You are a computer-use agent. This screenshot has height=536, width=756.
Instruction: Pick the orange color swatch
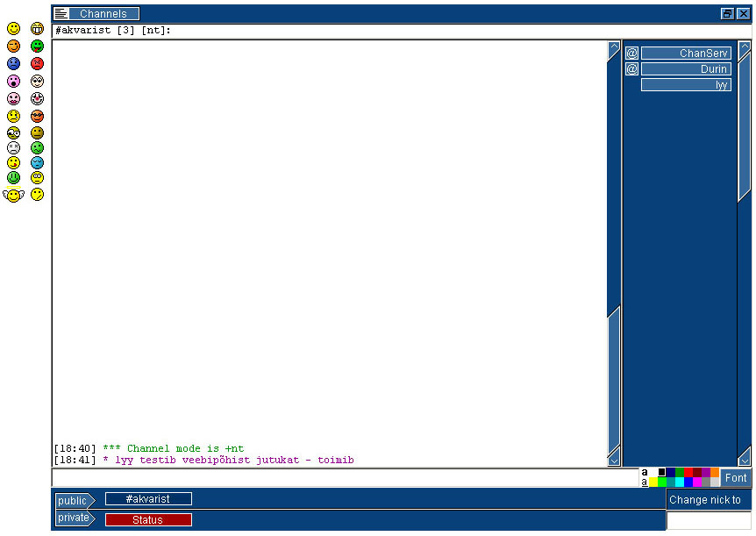point(715,472)
